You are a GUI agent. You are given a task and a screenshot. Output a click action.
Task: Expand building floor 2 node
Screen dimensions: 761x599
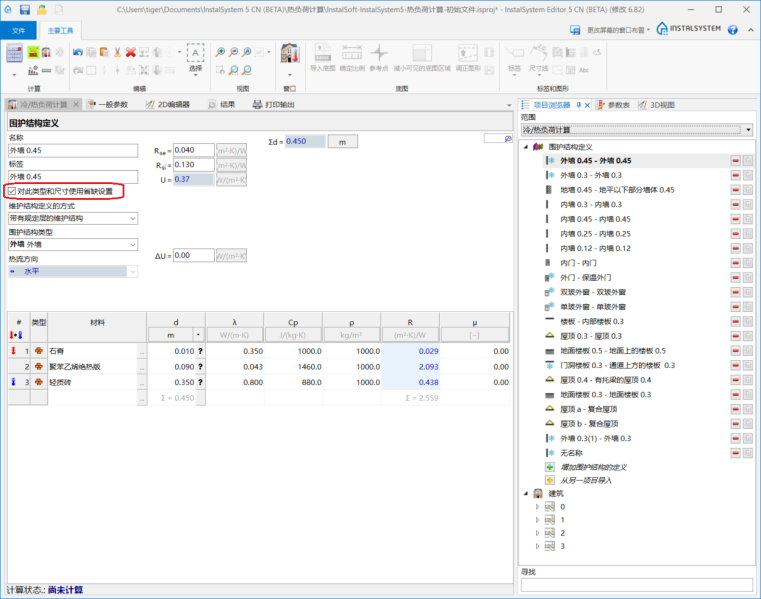(537, 533)
